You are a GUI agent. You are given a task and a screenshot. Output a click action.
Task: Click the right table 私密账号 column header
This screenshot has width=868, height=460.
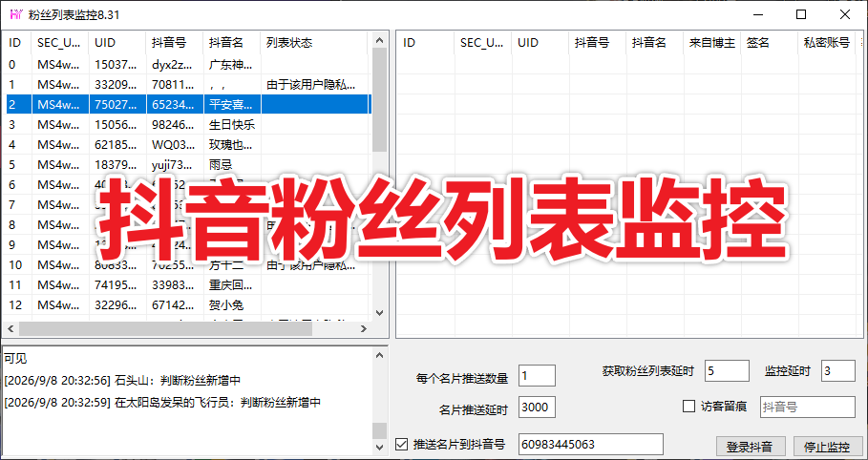coord(827,43)
